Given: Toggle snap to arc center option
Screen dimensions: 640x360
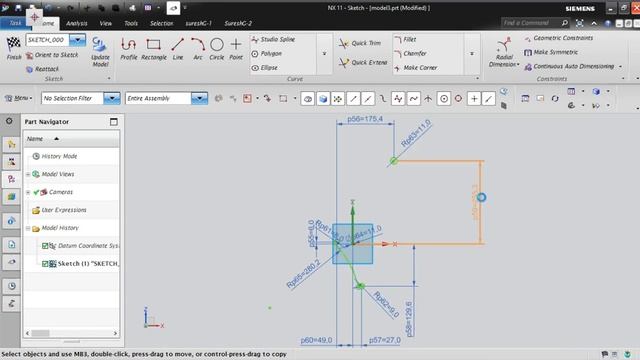Looking at the screenshot, I should pyautogui.click(x=444, y=98).
